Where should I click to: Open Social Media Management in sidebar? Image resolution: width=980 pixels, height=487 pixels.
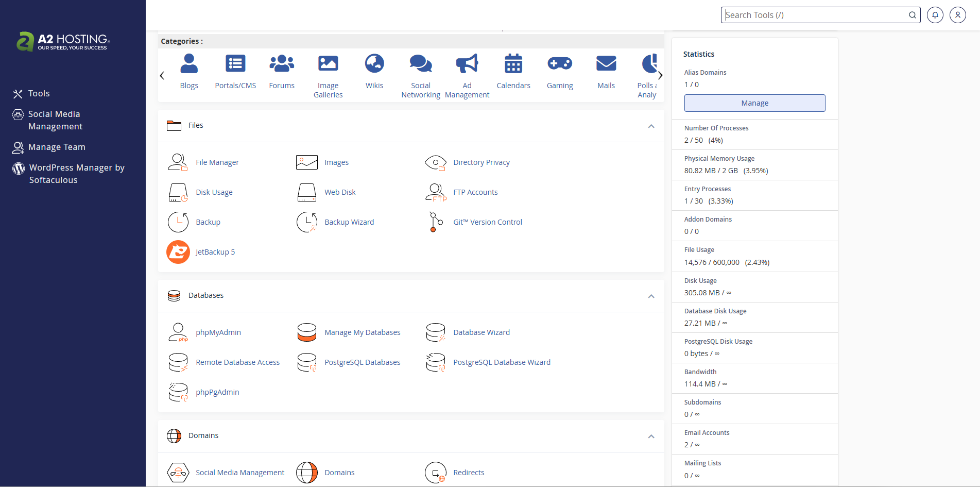[47, 120]
